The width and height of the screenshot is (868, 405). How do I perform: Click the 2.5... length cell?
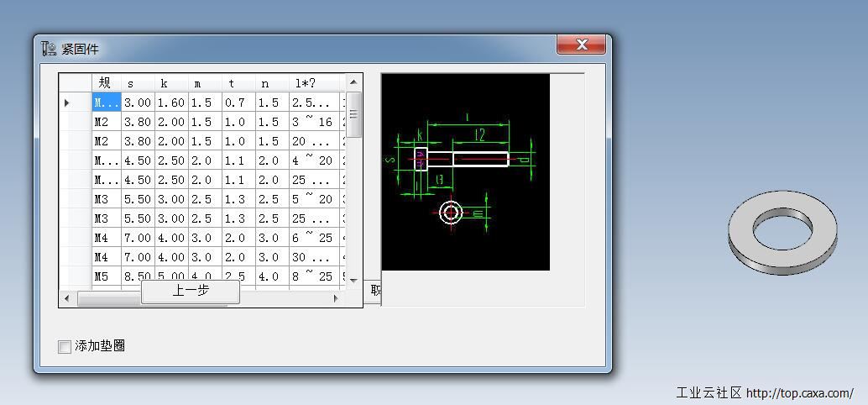pyautogui.click(x=314, y=103)
